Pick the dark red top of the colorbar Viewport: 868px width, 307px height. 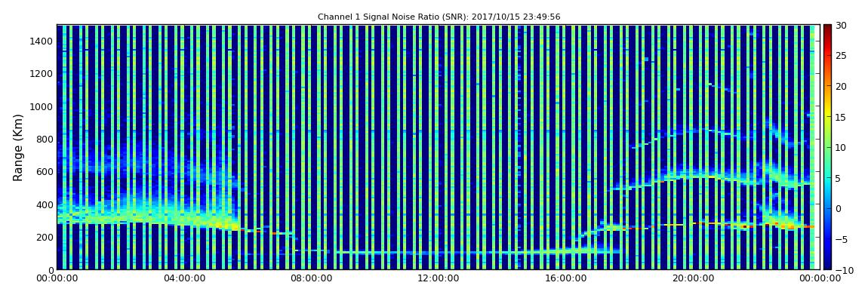pyautogui.click(x=827, y=28)
